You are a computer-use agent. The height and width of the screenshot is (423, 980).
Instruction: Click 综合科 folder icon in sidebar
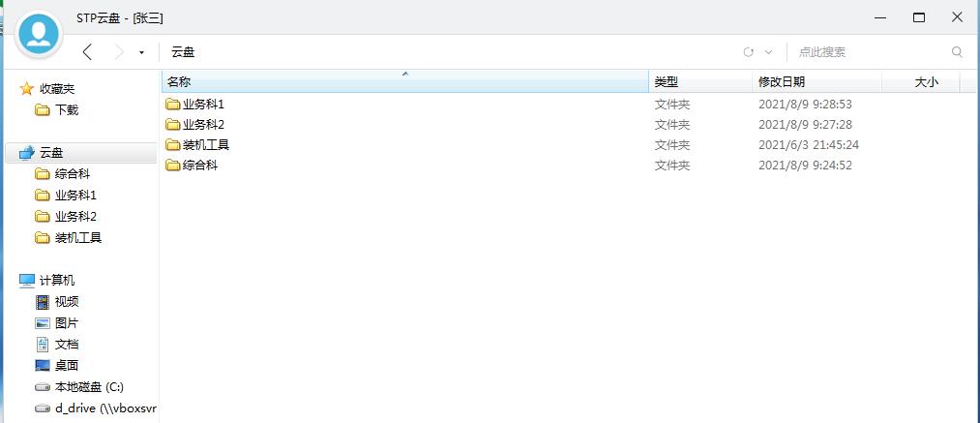43,174
